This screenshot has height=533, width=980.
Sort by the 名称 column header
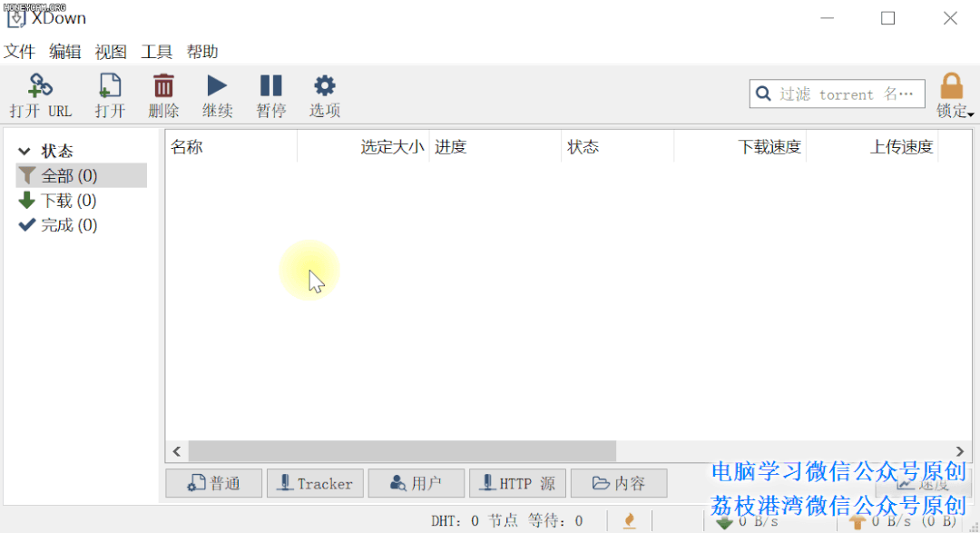point(231,147)
